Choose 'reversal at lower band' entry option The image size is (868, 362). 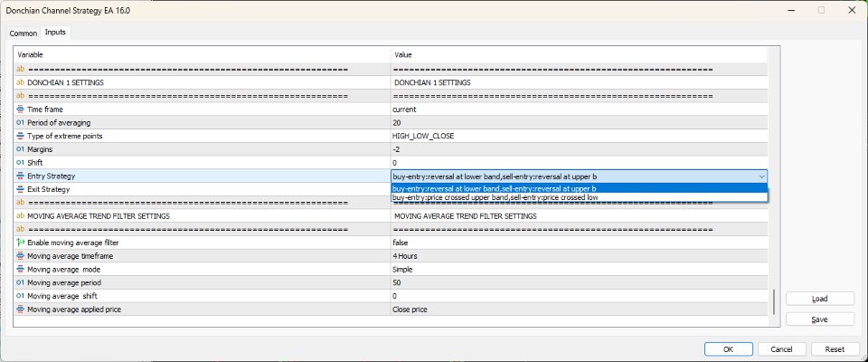pyautogui.click(x=579, y=188)
